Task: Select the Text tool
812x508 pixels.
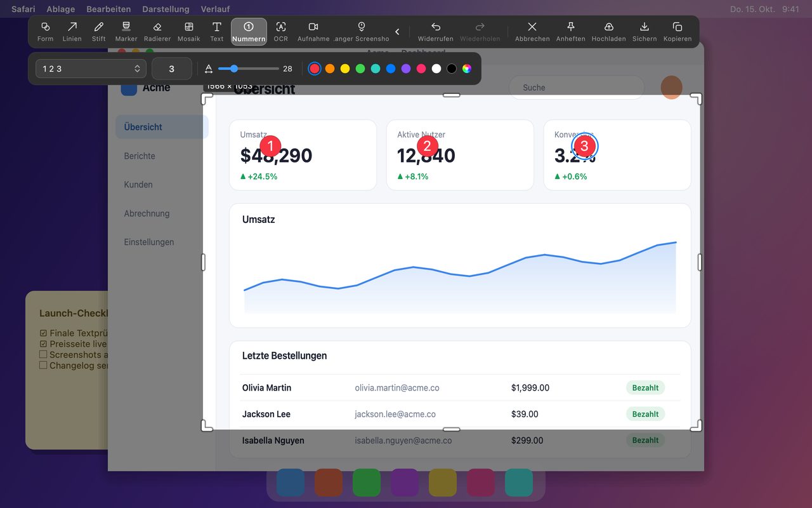Action: pos(217,32)
